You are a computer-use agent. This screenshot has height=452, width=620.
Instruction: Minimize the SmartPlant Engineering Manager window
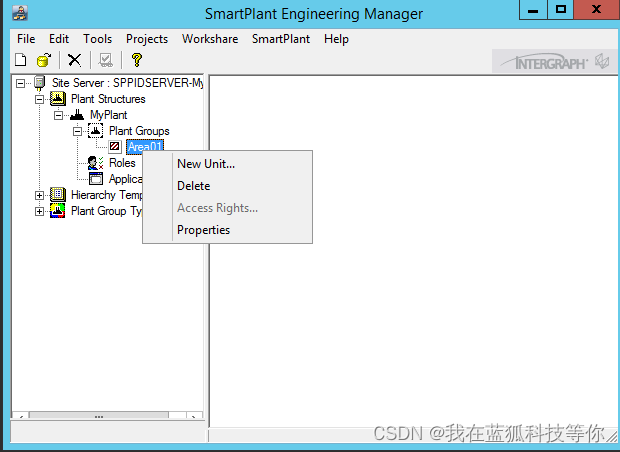[533, 10]
